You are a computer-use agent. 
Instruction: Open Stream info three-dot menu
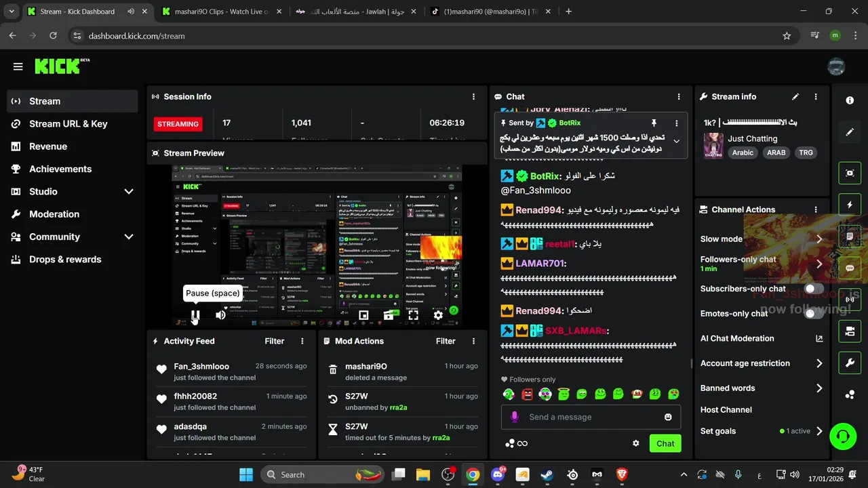click(816, 97)
